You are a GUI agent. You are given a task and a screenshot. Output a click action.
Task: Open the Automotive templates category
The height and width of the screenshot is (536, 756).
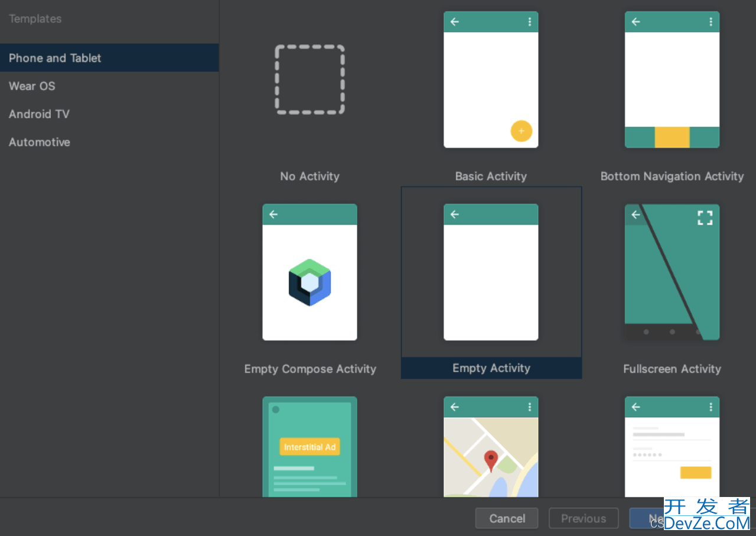pos(109,142)
